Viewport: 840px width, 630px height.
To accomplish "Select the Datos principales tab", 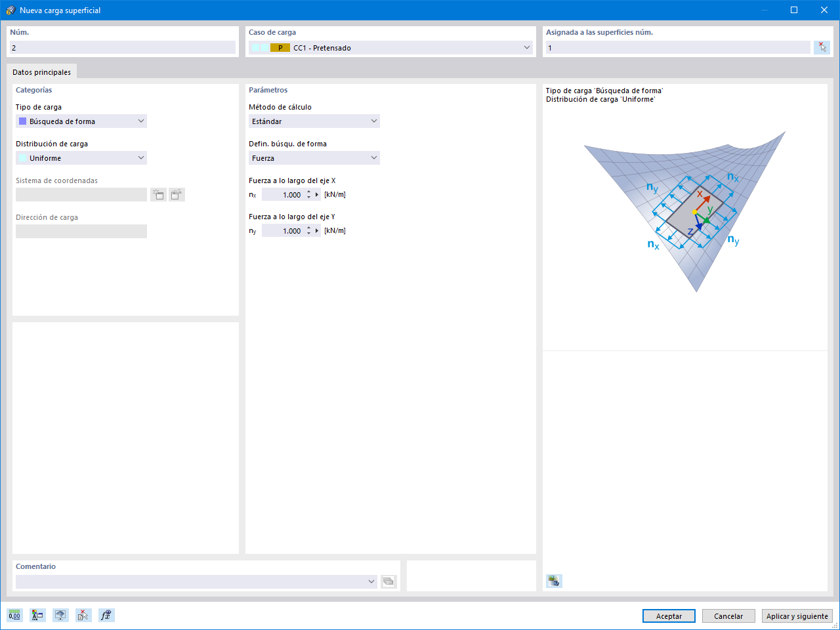I will point(42,72).
